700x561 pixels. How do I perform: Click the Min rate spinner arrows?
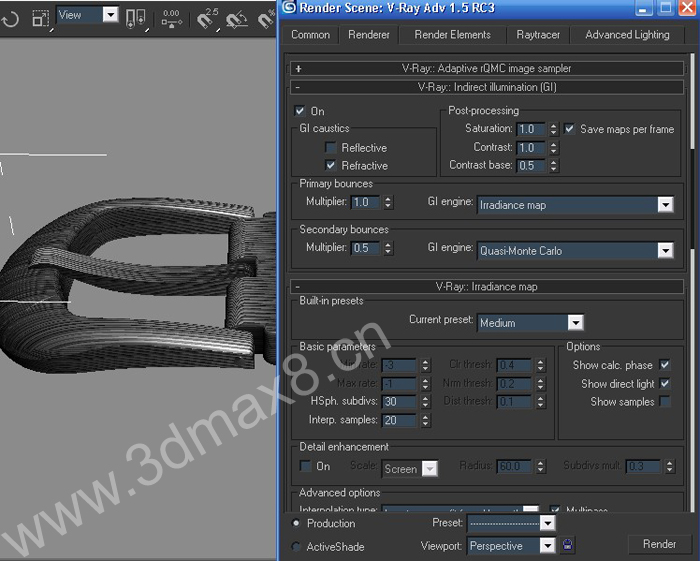point(425,365)
